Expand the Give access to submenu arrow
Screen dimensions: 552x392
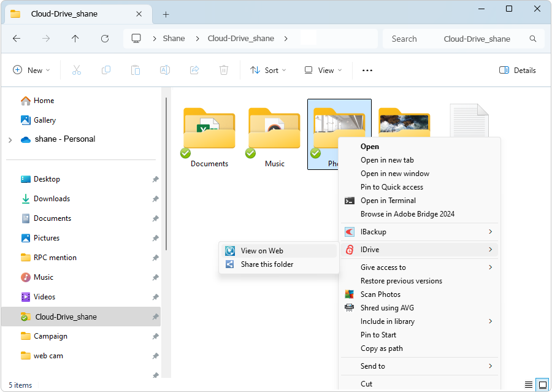(491, 267)
